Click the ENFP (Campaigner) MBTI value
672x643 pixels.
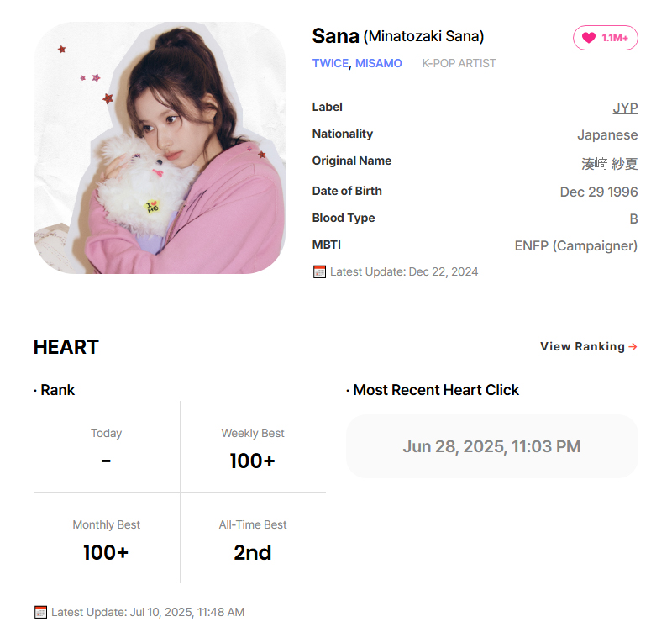(x=576, y=245)
